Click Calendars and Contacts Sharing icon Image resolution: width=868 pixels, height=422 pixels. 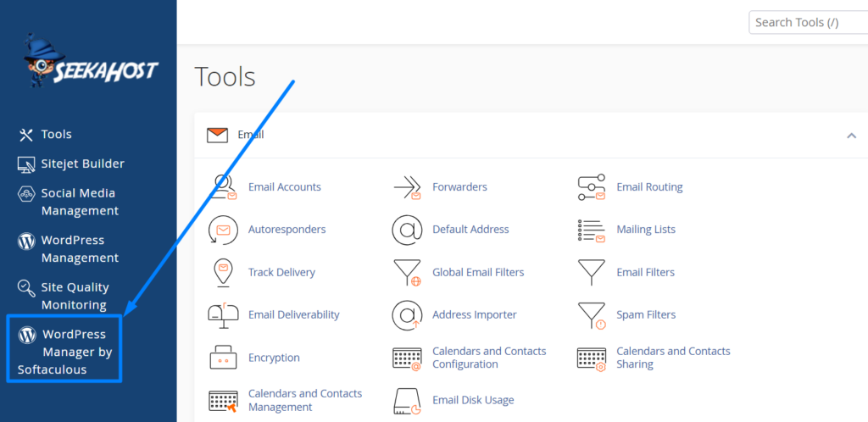tap(591, 358)
